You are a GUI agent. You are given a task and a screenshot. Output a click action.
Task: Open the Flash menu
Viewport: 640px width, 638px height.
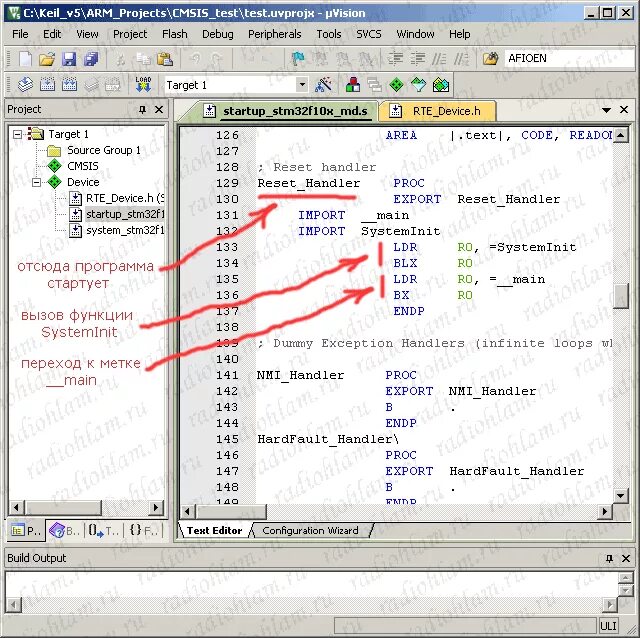(175, 34)
